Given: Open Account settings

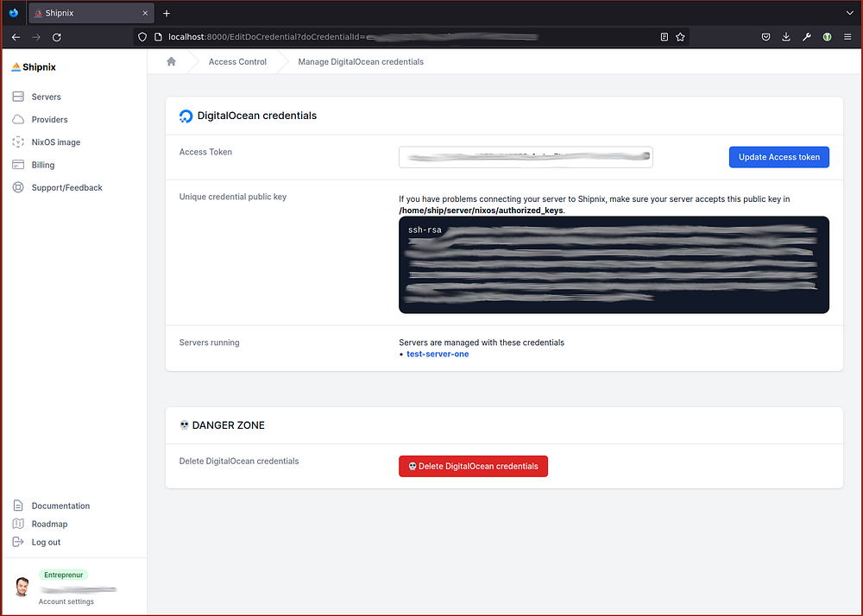Looking at the screenshot, I should pyautogui.click(x=66, y=601).
